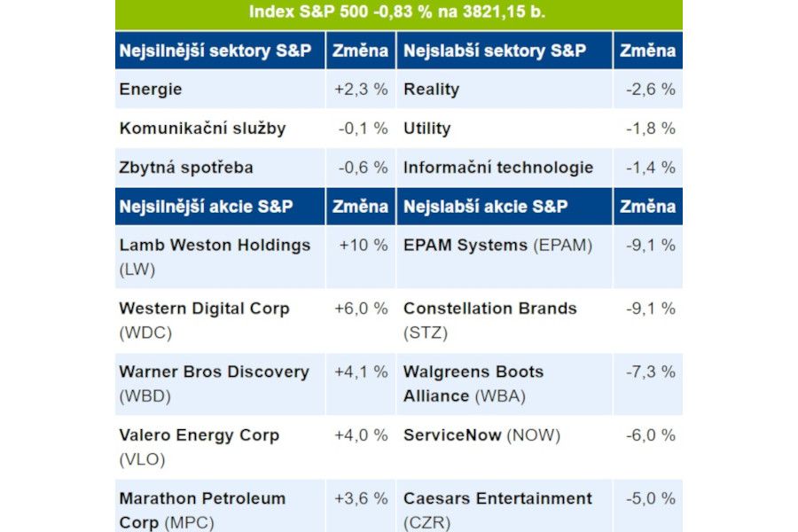Viewport: 798px width, 532px height.
Task: Click the Zbytná spotřeba sector cell
Action: (186, 168)
